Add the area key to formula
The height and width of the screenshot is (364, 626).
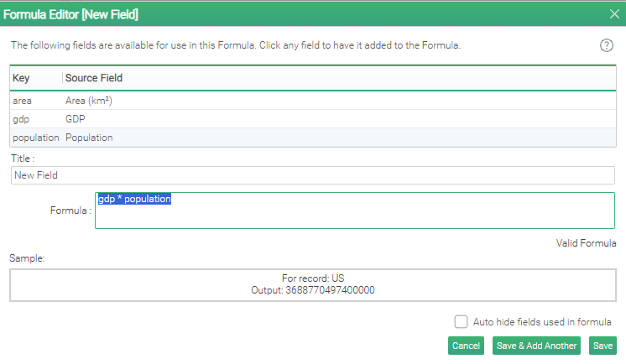(23, 101)
